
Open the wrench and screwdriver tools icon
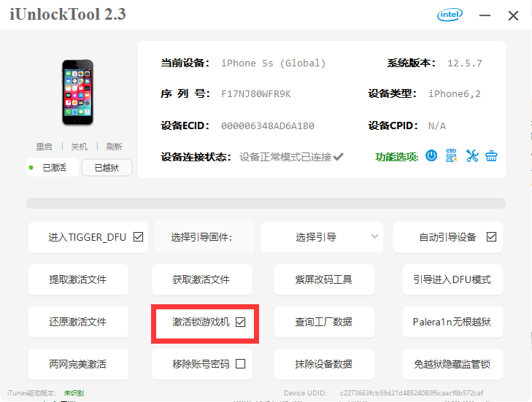472,155
